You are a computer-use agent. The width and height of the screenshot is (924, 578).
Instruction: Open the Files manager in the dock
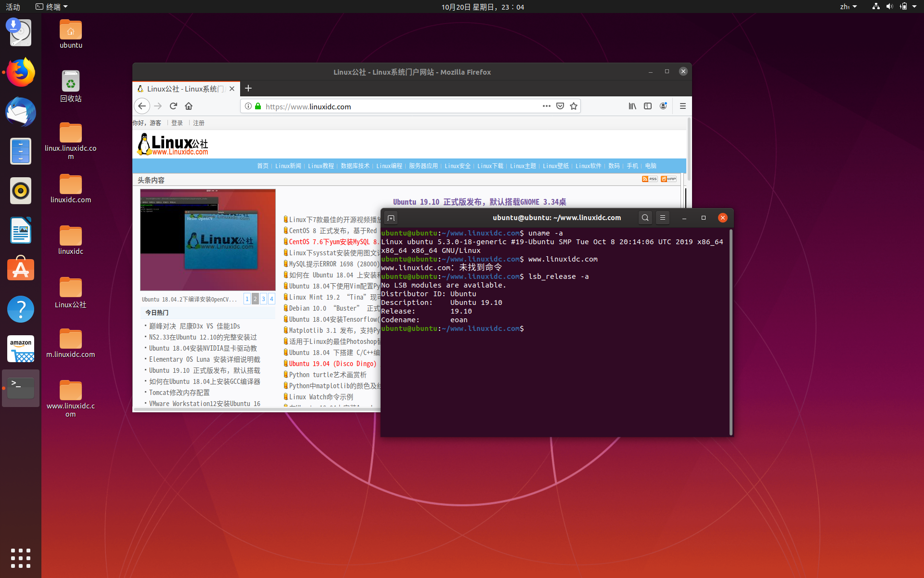[x=21, y=151]
